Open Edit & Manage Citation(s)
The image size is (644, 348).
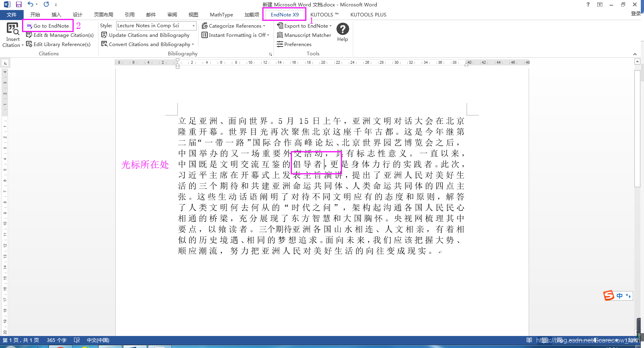pos(60,35)
